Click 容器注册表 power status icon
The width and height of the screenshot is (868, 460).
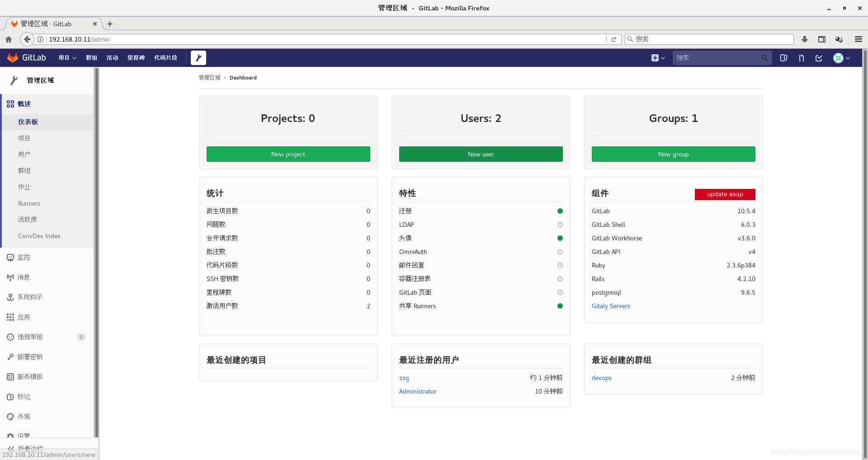(x=560, y=279)
